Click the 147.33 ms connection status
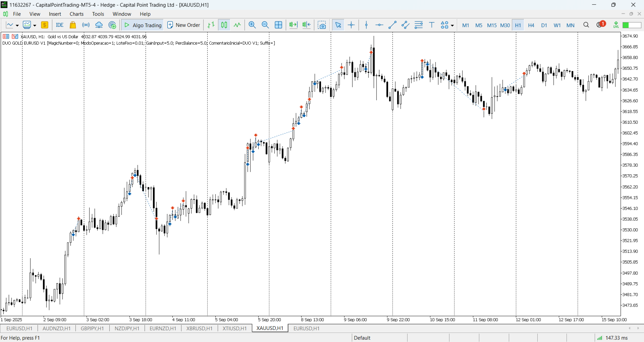This screenshot has height=342, width=644. point(612,338)
